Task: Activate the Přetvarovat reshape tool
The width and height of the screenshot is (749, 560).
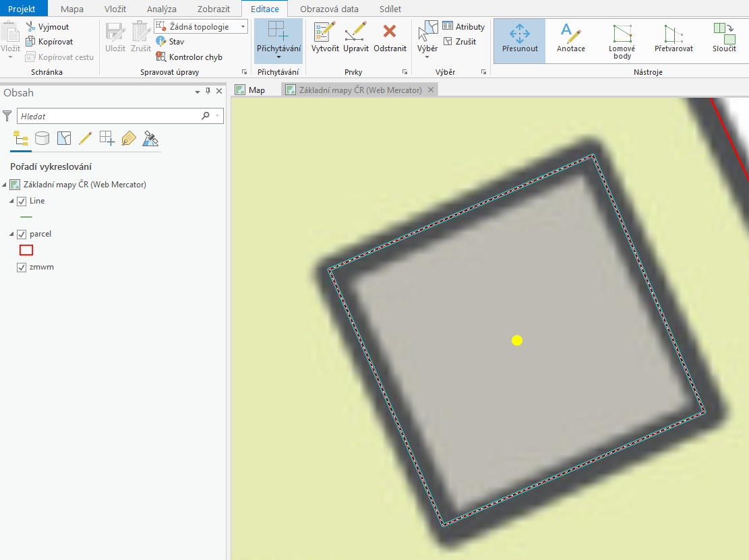Action: (x=673, y=38)
